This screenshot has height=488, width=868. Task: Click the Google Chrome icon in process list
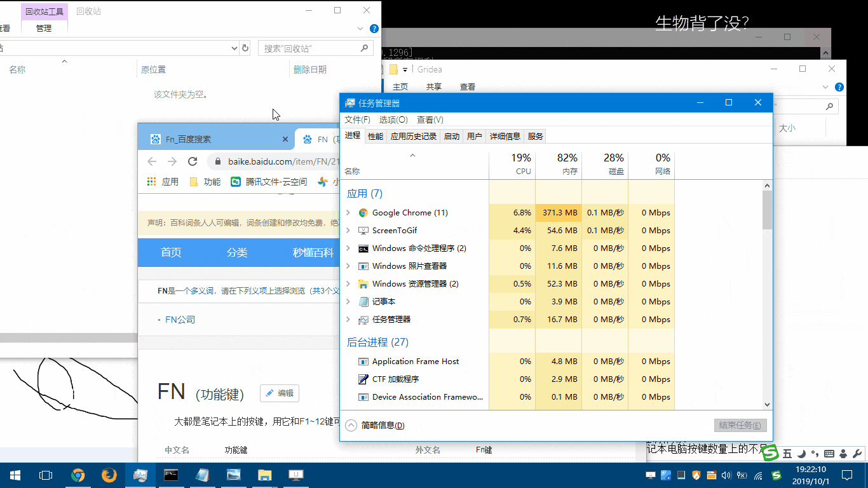tap(363, 213)
